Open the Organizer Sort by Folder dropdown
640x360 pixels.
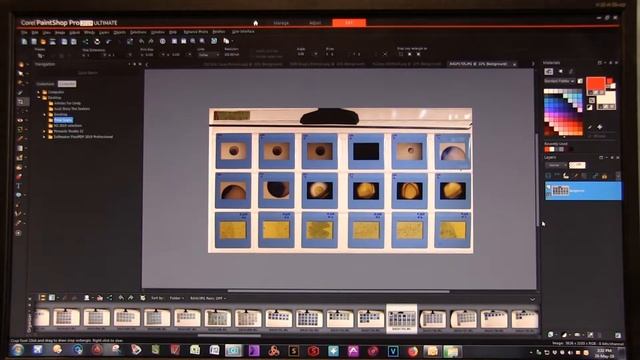pyautogui.click(x=176, y=298)
